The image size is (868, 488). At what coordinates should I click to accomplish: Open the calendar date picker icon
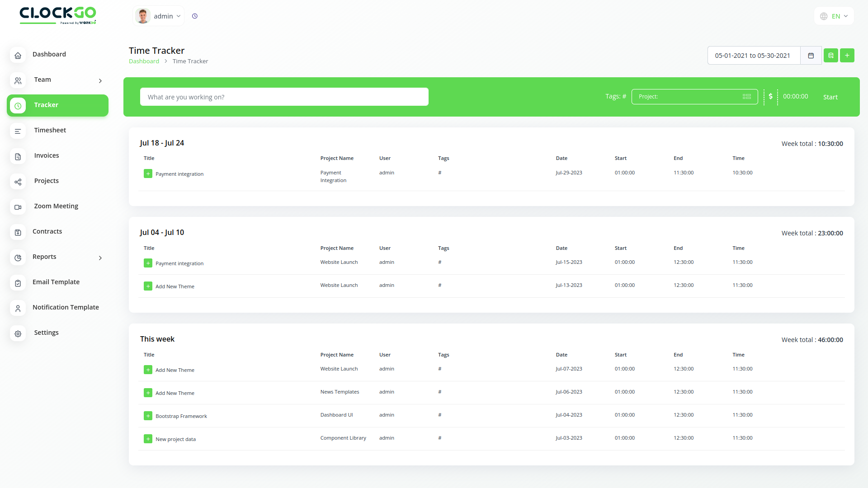click(x=811, y=56)
